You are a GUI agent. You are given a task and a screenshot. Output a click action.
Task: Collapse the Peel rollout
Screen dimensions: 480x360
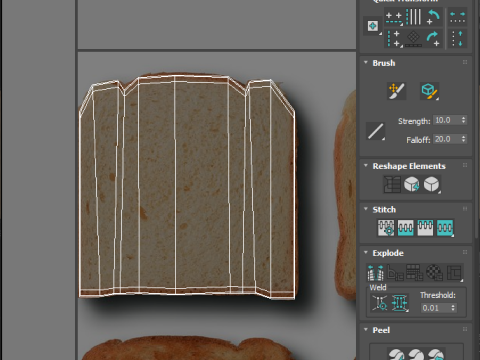point(366,330)
